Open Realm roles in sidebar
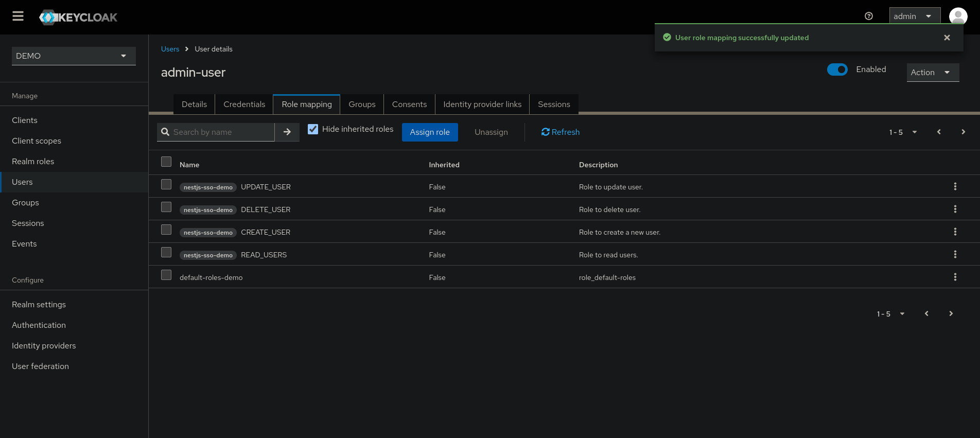Screen dimensions: 980x438 (74, 161)
